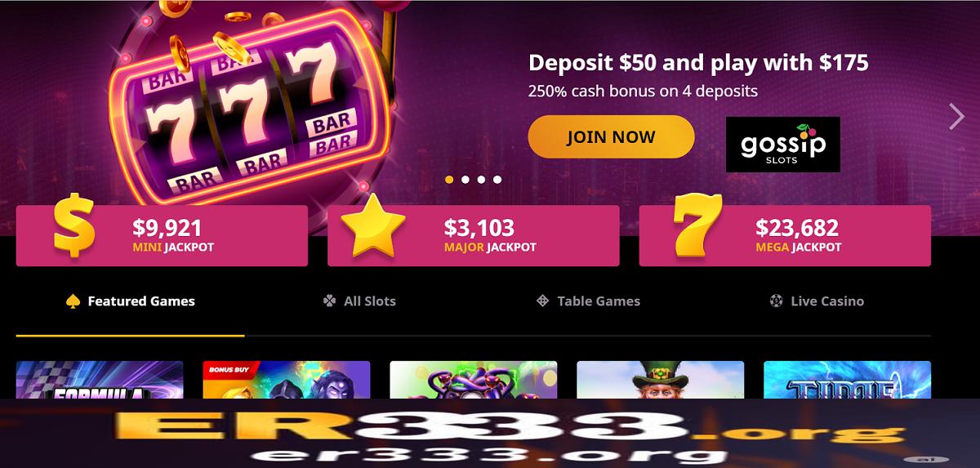
Task: Advance the carousel with the right arrow
Action: pos(956,117)
